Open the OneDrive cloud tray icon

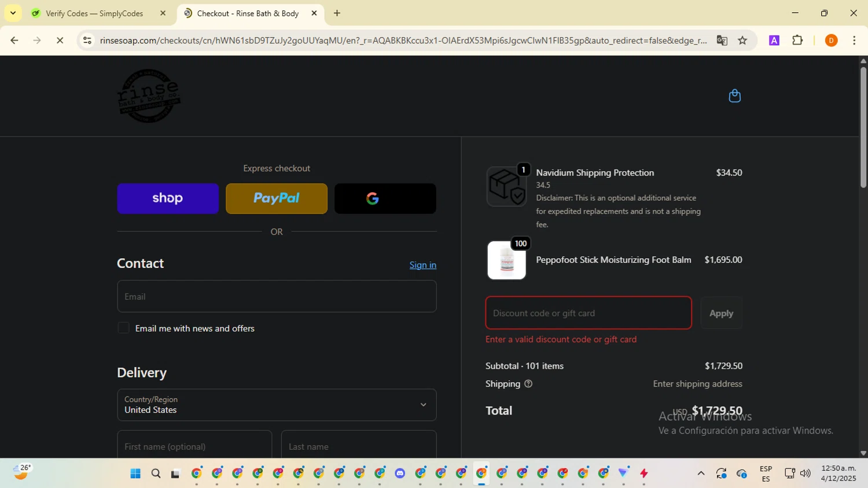coord(742,474)
